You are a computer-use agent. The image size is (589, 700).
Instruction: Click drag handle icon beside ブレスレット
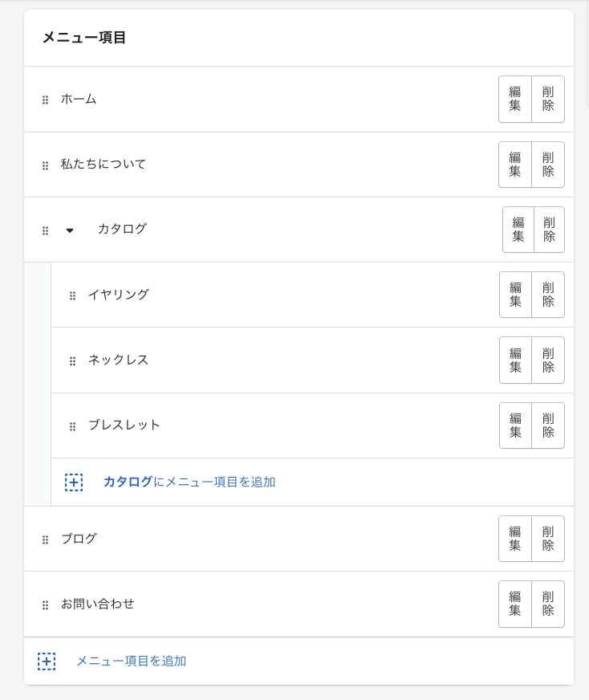72,426
